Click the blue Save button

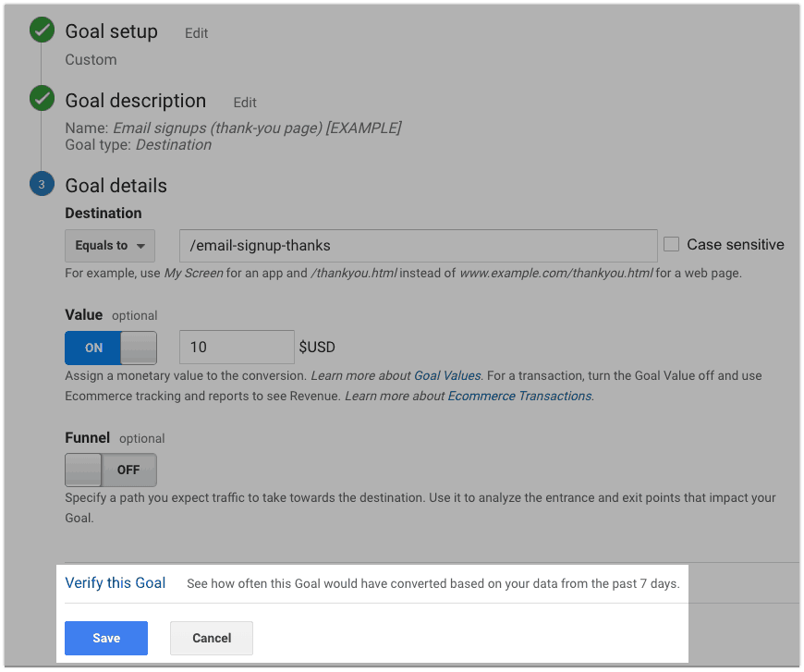[106, 638]
